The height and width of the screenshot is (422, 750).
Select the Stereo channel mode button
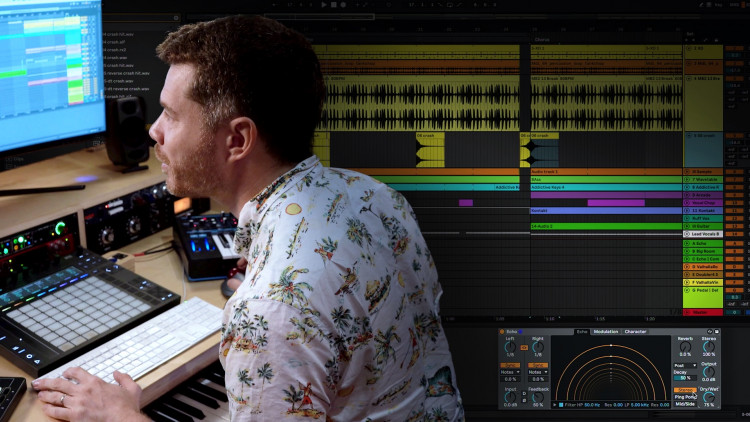click(685, 390)
